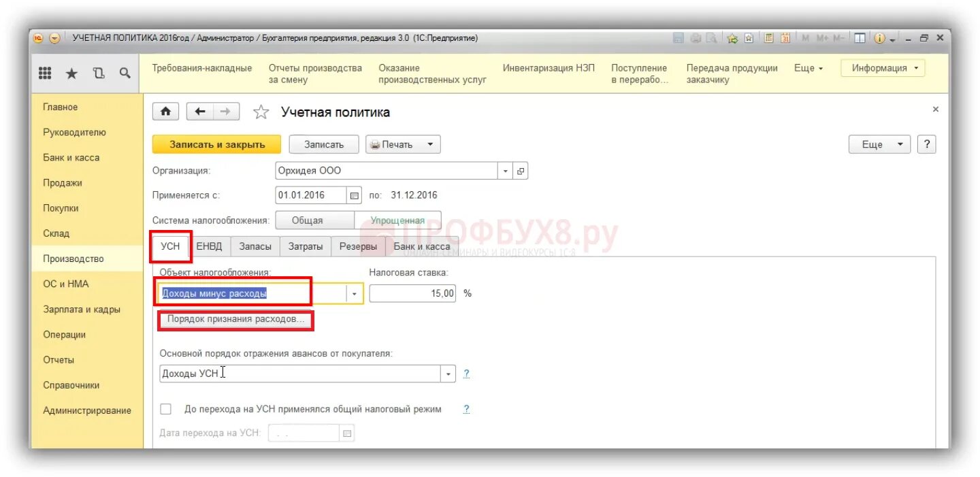Click the printer icon in title bar

click(x=696, y=38)
